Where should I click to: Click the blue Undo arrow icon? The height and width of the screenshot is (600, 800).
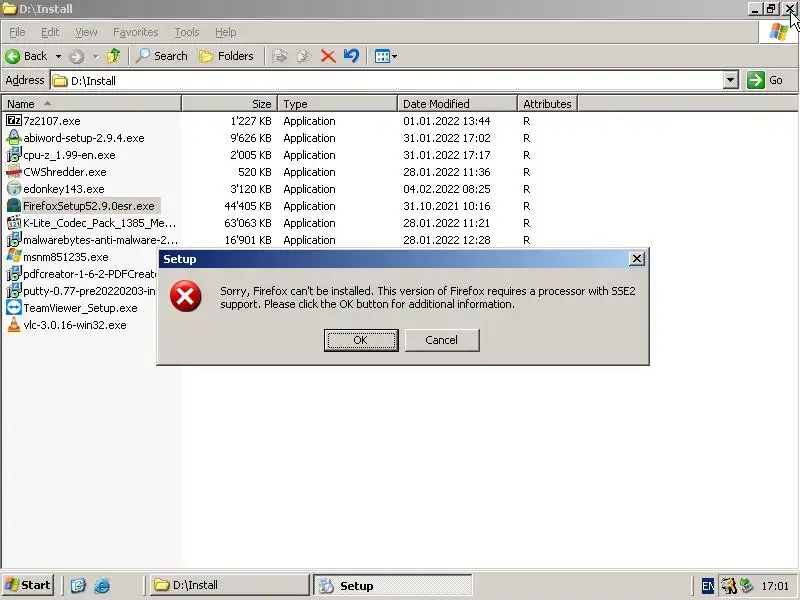point(352,56)
